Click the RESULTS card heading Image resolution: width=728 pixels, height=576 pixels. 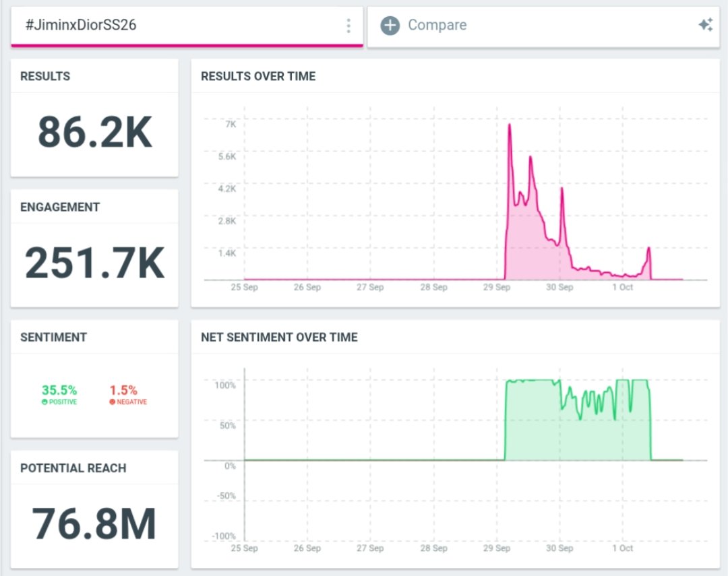45,76
